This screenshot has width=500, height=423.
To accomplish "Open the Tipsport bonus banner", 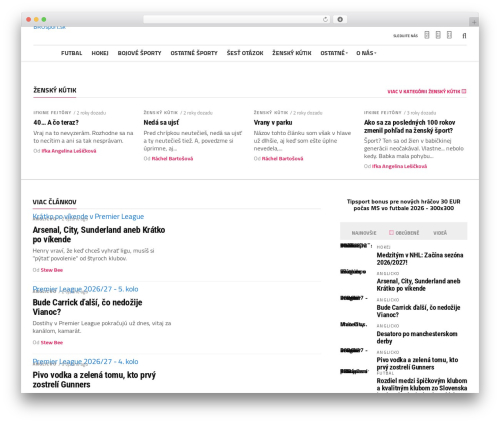I will (x=404, y=205).
